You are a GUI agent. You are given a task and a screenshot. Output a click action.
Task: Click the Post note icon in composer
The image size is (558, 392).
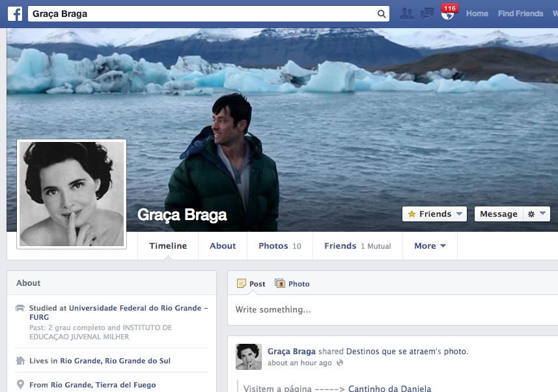pyautogui.click(x=242, y=283)
